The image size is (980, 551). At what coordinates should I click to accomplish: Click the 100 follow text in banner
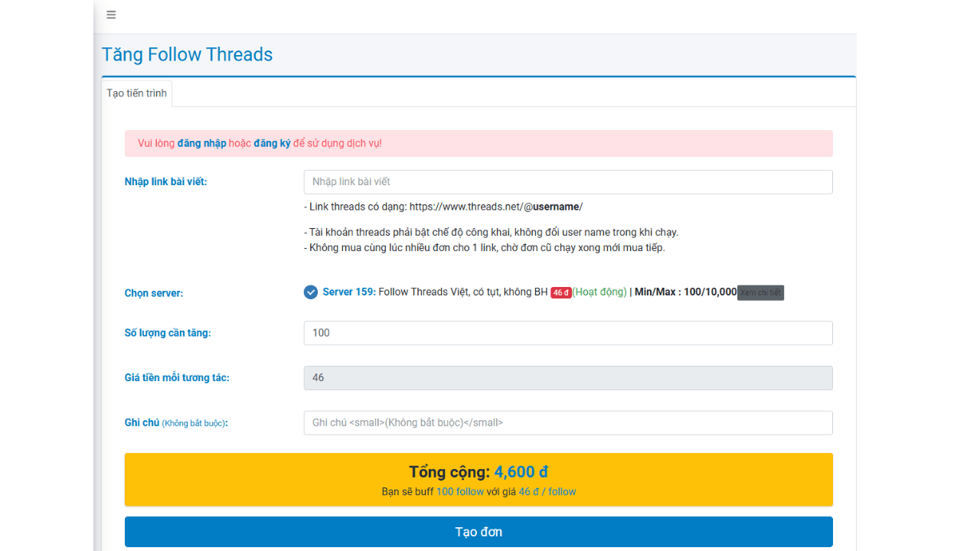point(459,492)
